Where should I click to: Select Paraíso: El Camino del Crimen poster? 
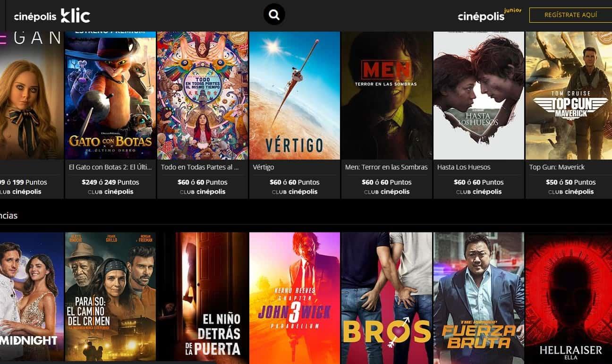pos(110,296)
